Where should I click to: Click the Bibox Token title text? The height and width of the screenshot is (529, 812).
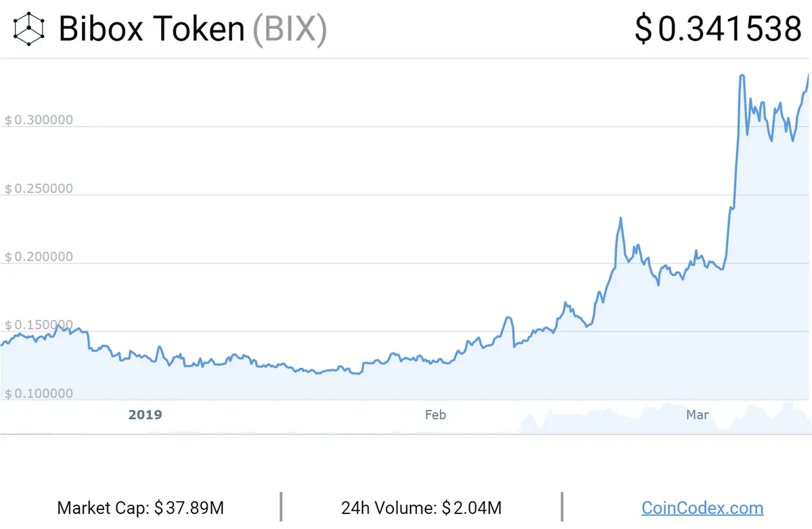(x=152, y=29)
